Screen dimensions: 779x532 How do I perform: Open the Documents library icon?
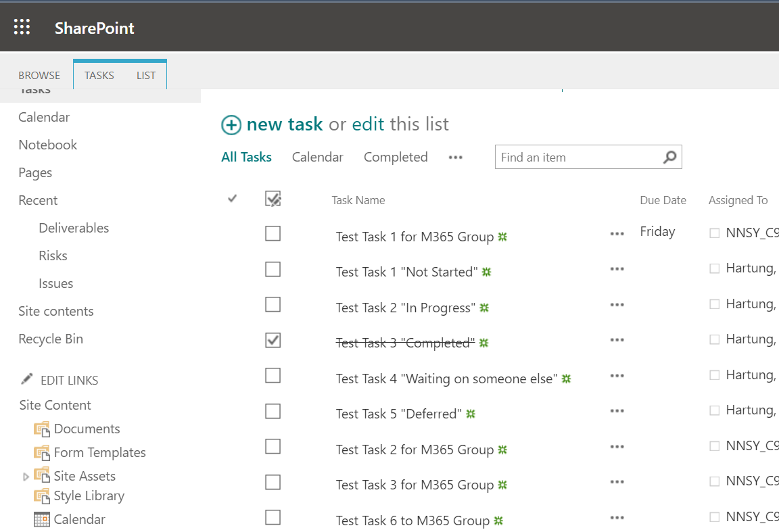[x=42, y=429]
